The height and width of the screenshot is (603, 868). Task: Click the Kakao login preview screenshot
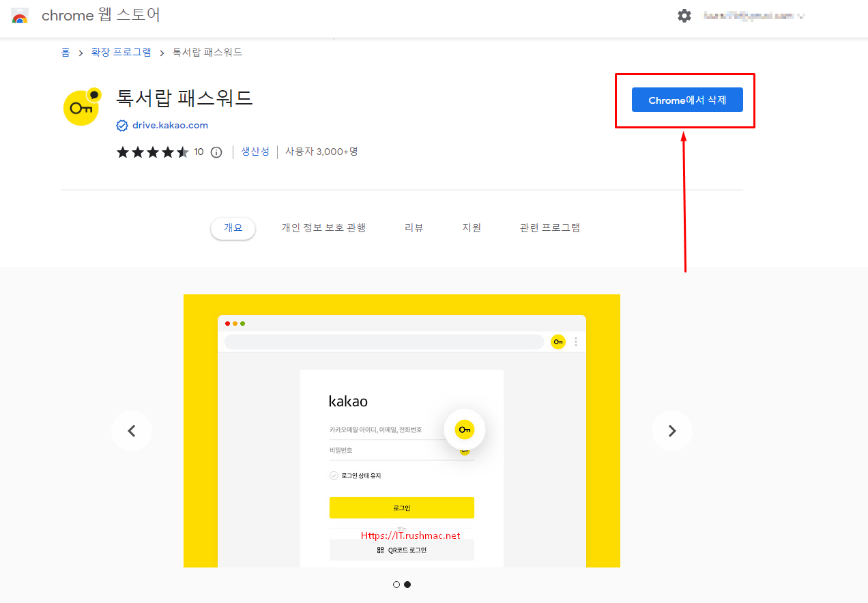(x=402, y=431)
